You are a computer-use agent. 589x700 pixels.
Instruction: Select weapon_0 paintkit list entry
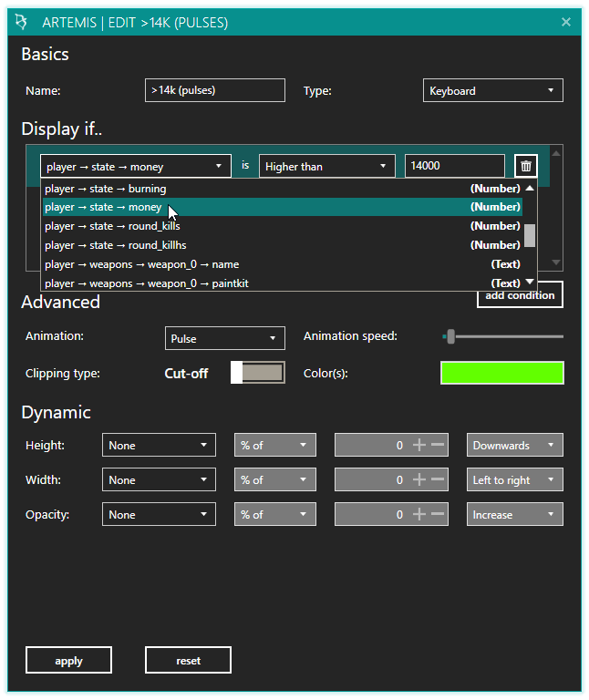(x=283, y=283)
